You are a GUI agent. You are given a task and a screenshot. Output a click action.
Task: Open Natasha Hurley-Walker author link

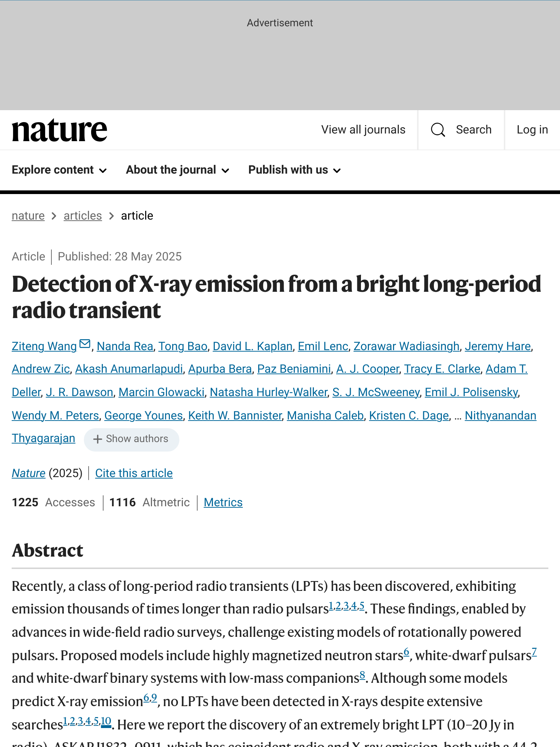pyautogui.click(x=268, y=392)
